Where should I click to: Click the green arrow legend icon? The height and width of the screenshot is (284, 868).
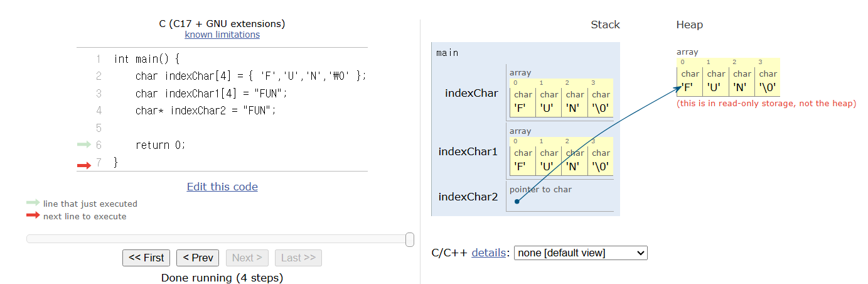[x=33, y=203]
